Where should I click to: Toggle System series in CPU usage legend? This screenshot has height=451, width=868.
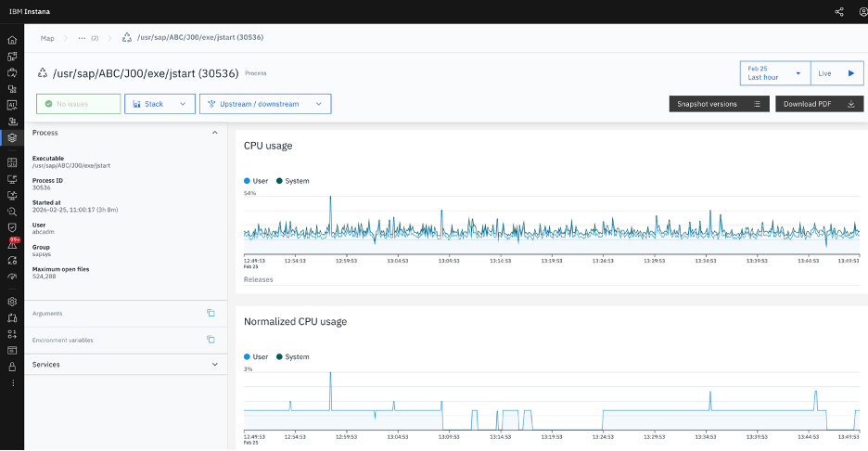tap(293, 181)
